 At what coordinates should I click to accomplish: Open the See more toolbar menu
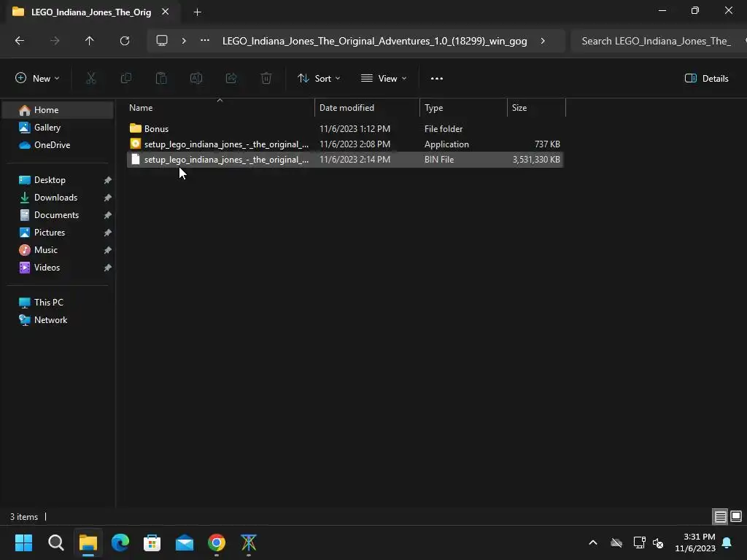tap(437, 79)
